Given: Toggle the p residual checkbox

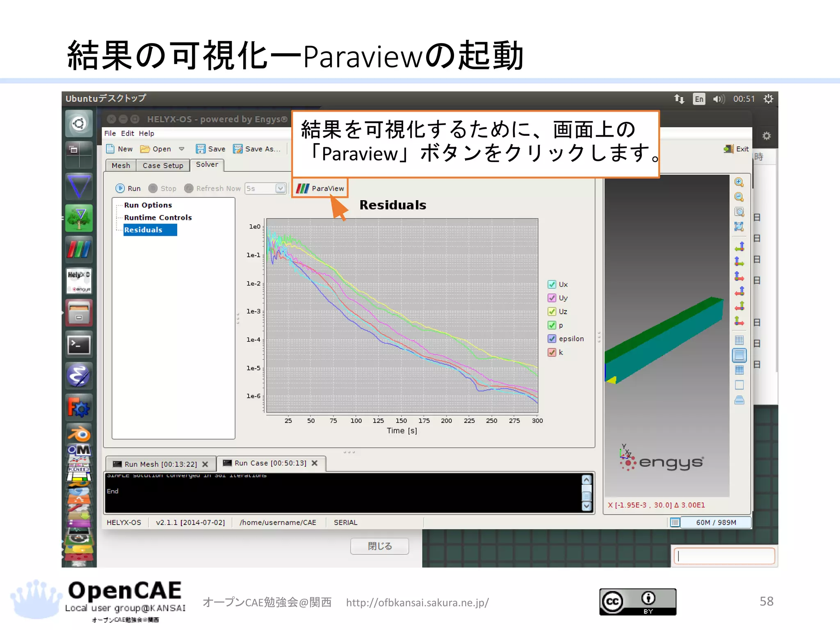Looking at the screenshot, I should point(552,325).
